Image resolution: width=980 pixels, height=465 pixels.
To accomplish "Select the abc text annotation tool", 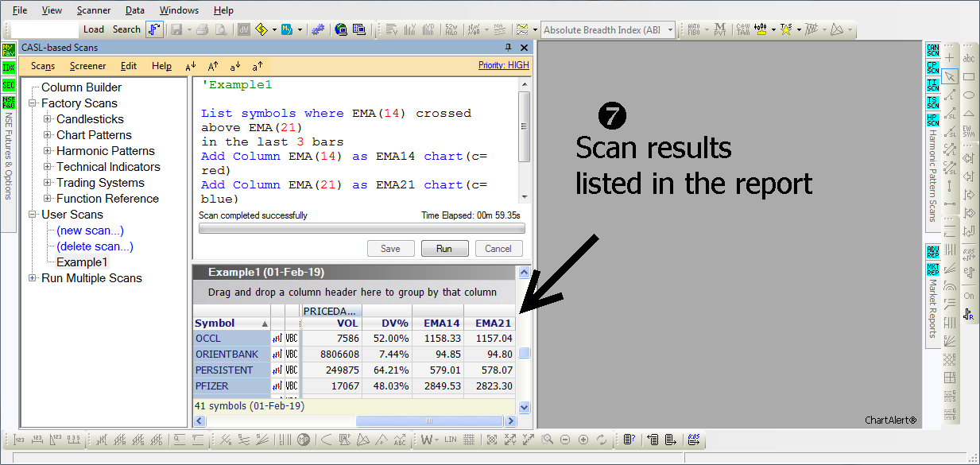I will 969,58.
